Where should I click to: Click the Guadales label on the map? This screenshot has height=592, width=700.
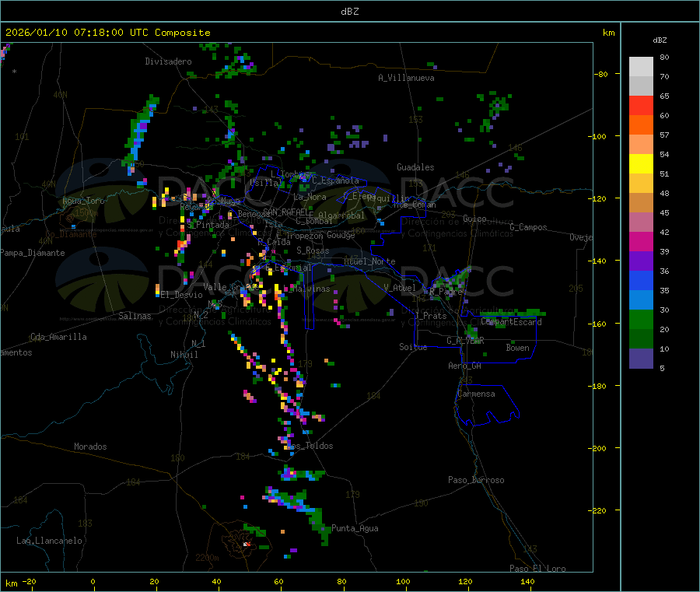(415, 167)
